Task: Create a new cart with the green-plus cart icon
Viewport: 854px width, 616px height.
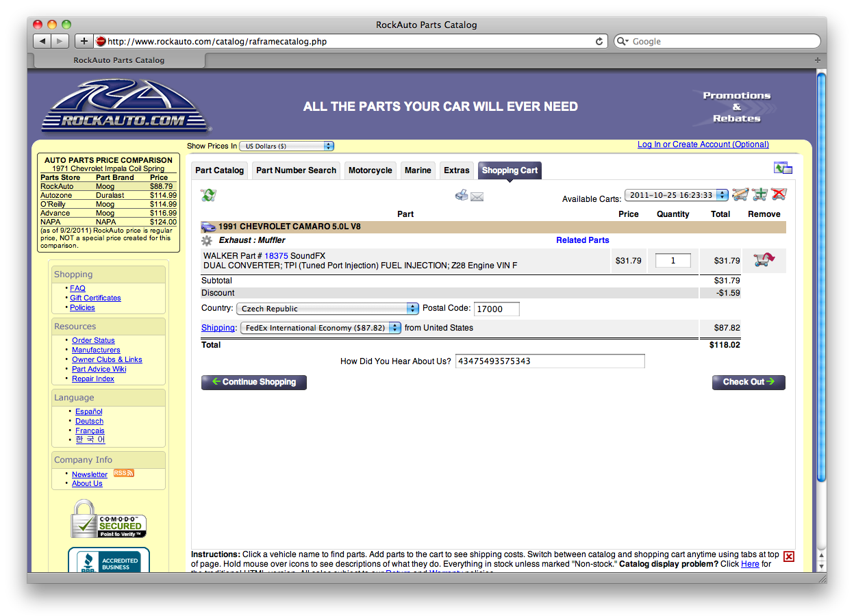Action: [x=759, y=194]
